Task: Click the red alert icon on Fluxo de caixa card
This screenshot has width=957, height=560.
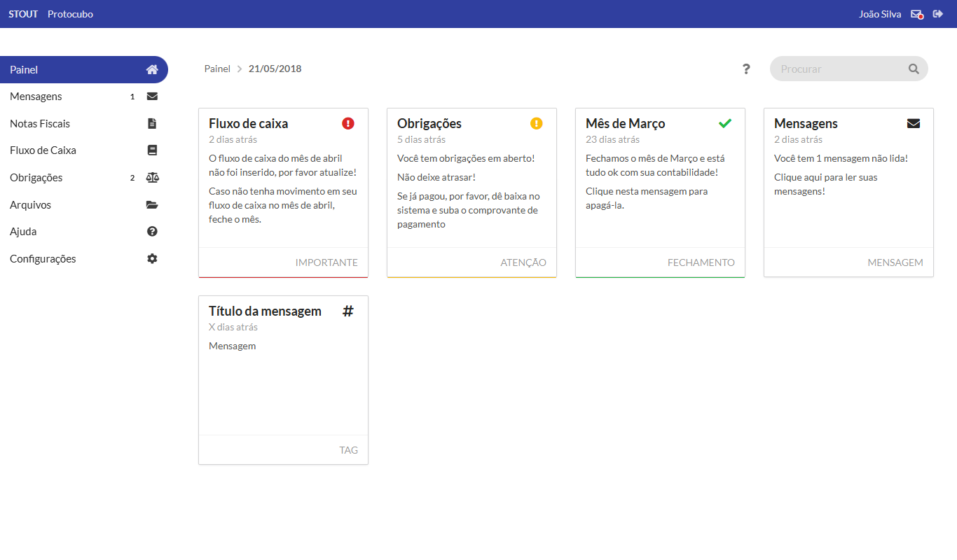Action: click(348, 123)
